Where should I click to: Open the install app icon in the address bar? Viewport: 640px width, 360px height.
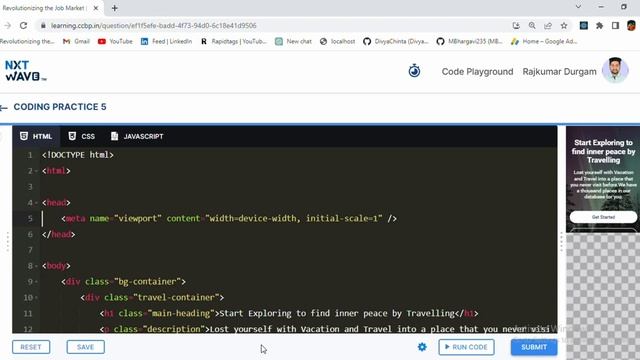(x=516, y=25)
